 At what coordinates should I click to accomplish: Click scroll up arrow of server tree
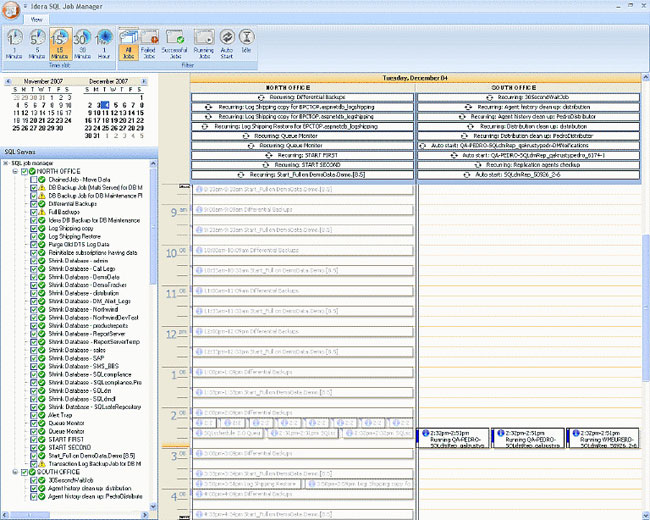click(153, 164)
